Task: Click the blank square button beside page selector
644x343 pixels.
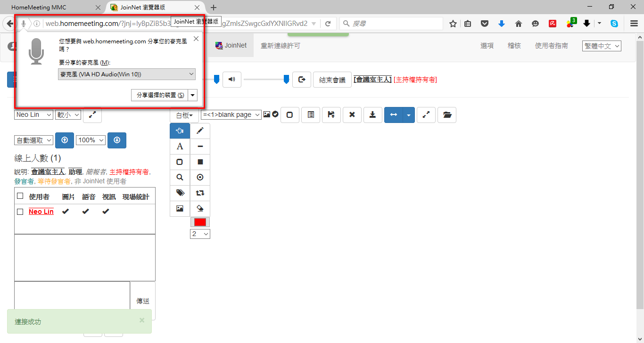Action: pos(290,114)
